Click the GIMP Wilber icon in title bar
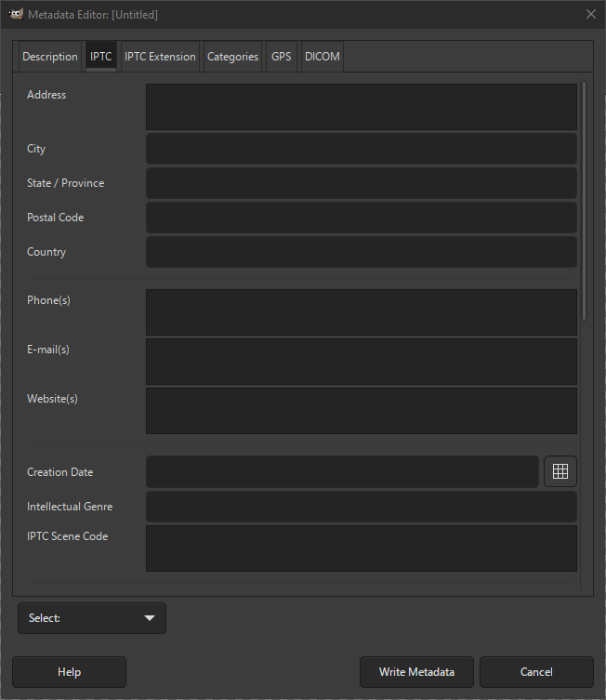The width and height of the screenshot is (606, 700). pyautogui.click(x=15, y=14)
